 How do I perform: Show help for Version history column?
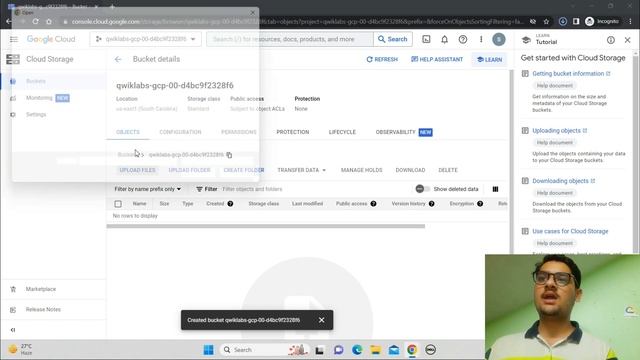[x=431, y=204]
